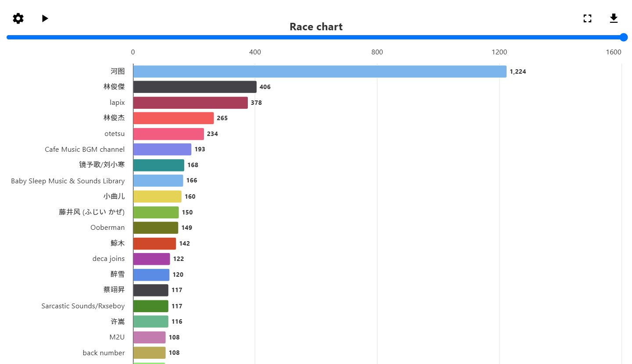Click the teal 镜予歌/刘小寒 bar

(x=158, y=165)
